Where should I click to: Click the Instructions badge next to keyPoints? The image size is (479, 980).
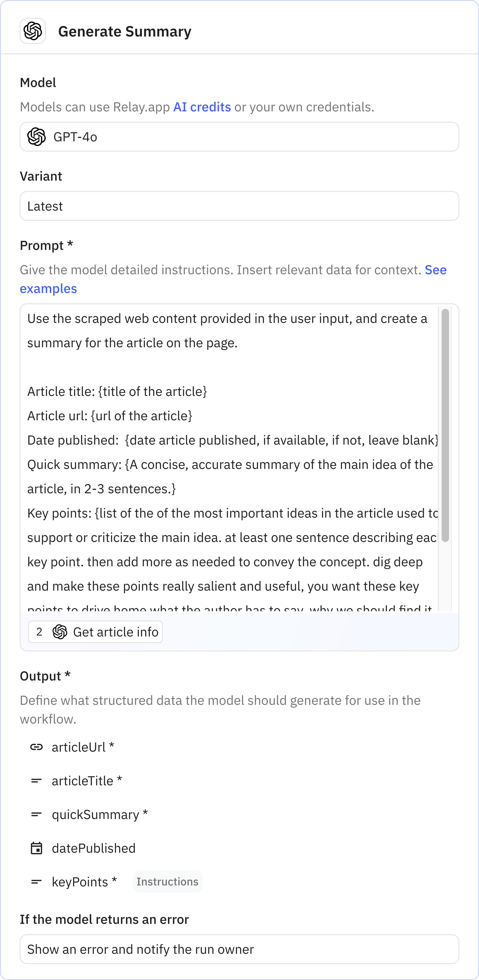tap(168, 881)
